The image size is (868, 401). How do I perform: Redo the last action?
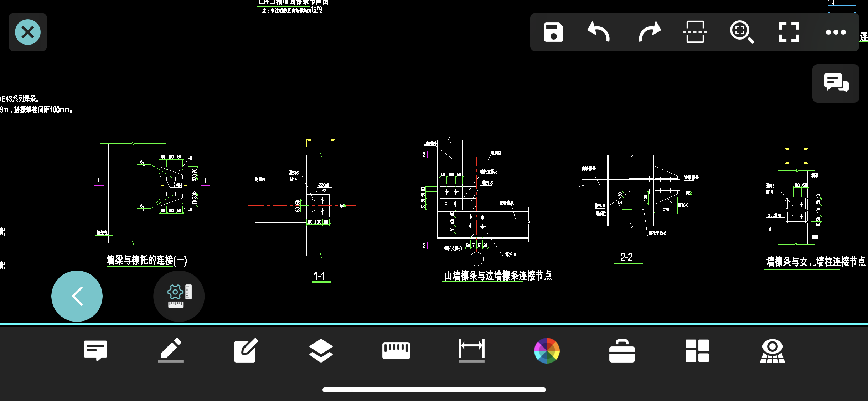coord(649,32)
